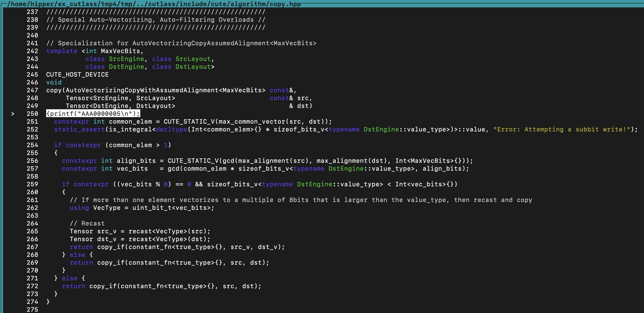Click the highlighted printf statement on line 250
Image resolution: width=644 pixels, height=313 pixels.
click(x=93, y=114)
